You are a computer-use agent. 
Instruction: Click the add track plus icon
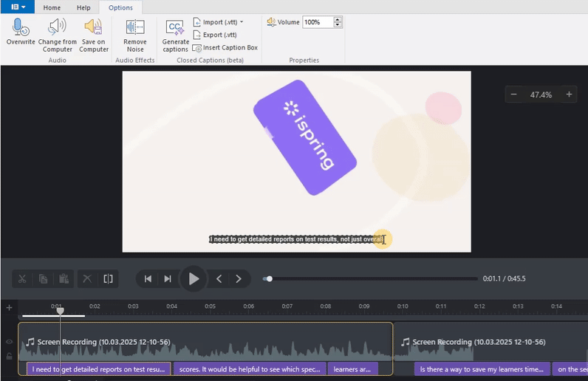pyautogui.click(x=9, y=307)
